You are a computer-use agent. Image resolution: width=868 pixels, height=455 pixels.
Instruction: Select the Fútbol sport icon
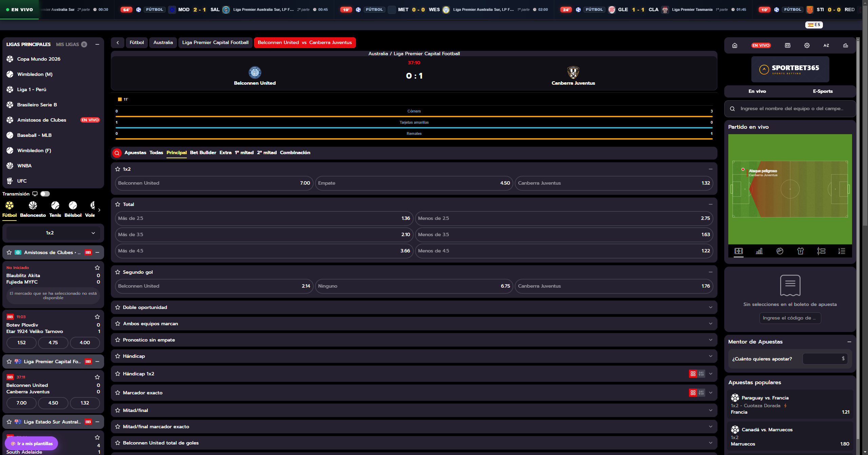point(9,209)
